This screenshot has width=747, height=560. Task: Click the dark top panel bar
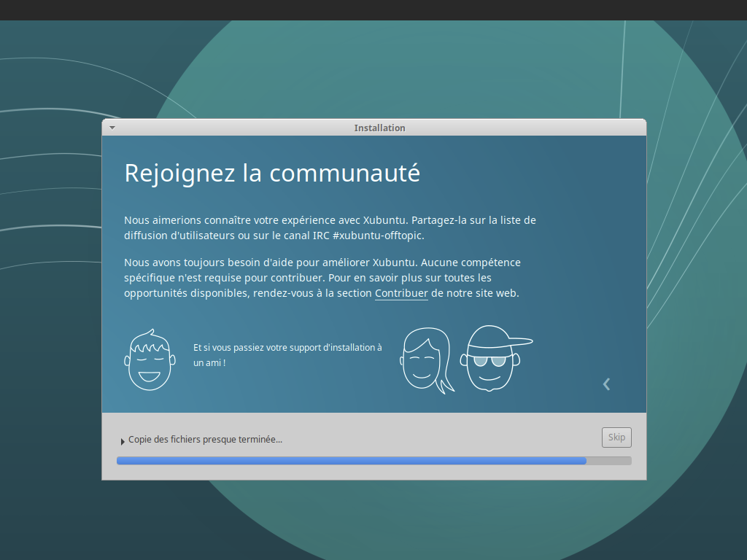(373, 9)
